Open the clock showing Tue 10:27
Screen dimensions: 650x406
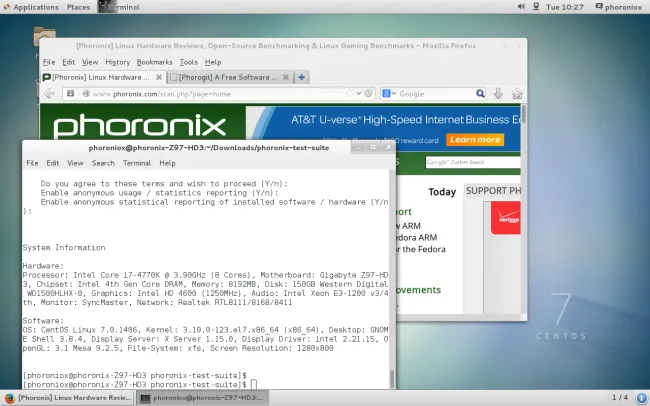[x=565, y=7]
